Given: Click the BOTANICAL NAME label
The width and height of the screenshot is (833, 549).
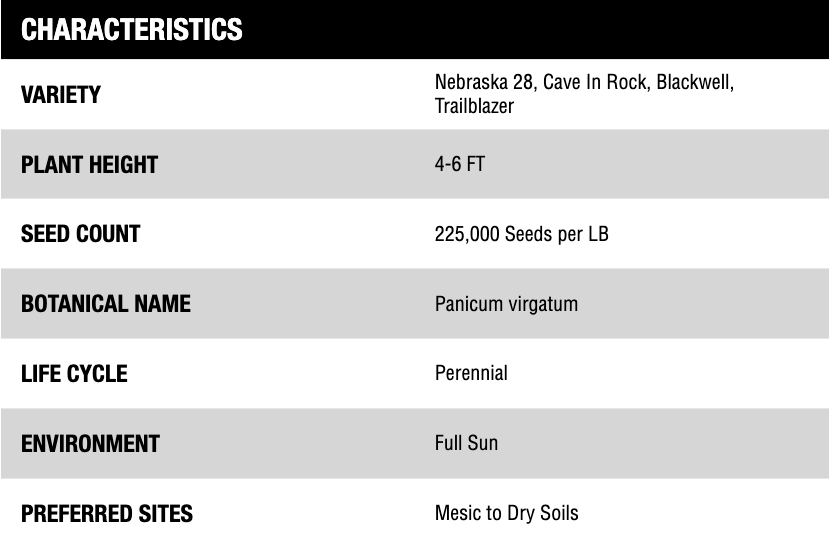Looking at the screenshot, I should pyautogui.click(x=105, y=304).
